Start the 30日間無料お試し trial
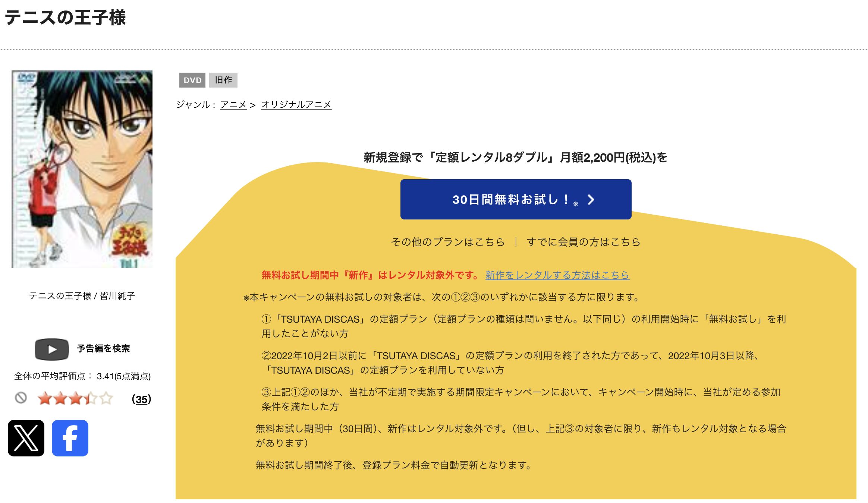 516,199
